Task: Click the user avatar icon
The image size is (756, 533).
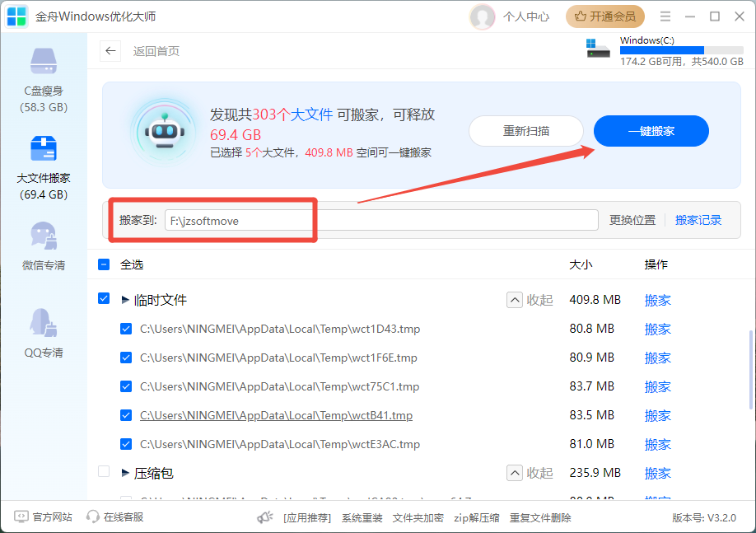Action: point(482,16)
